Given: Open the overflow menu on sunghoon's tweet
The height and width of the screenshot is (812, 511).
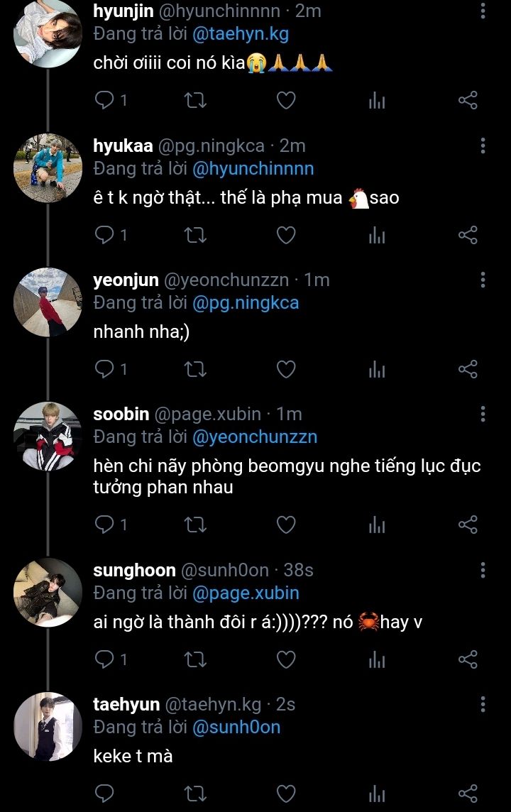Looking at the screenshot, I should pyautogui.click(x=483, y=570).
